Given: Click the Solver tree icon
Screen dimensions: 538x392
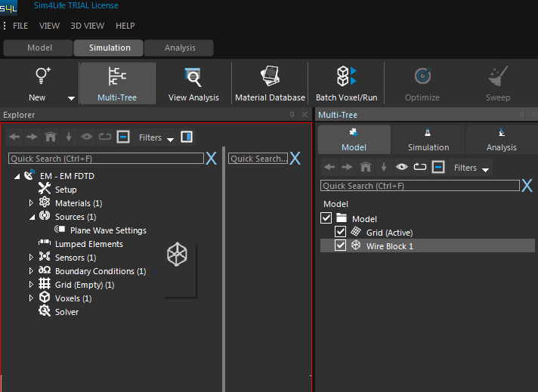Looking at the screenshot, I should [x=45, y=312].
